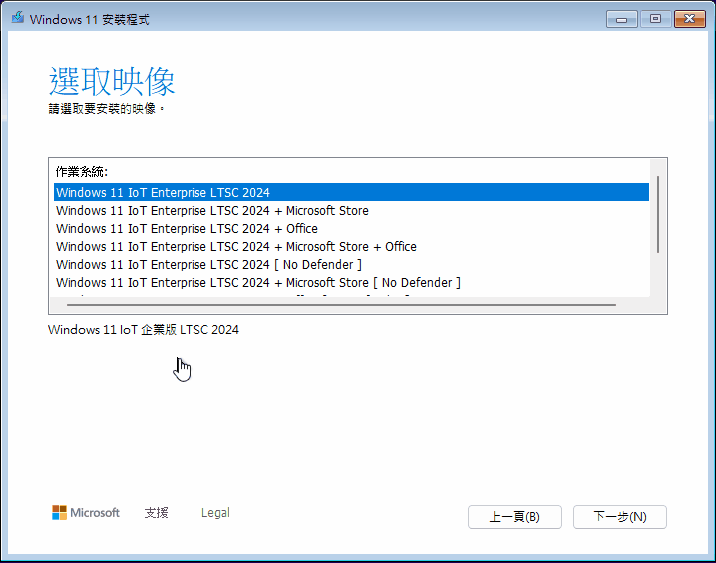Click the horizontal scrollbar of image list
This screenshot has width=716, height=563.
341,305
